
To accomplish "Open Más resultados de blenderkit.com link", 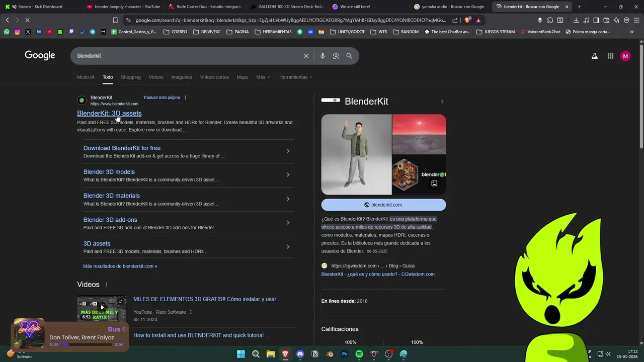I will 120,266.
